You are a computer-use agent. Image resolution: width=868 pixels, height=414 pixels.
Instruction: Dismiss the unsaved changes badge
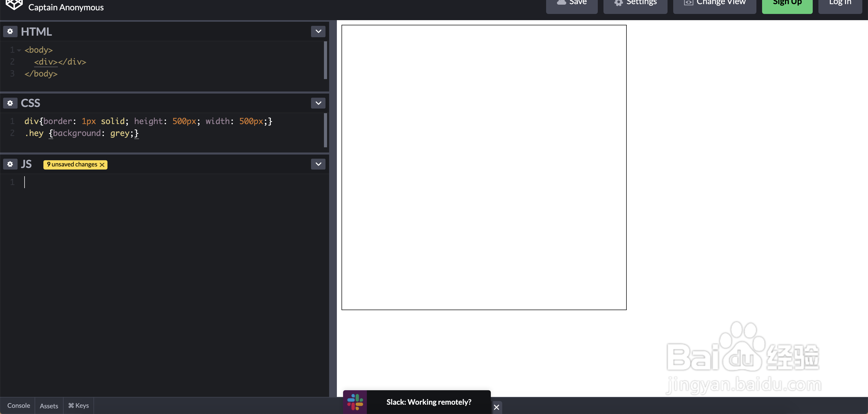102,165
